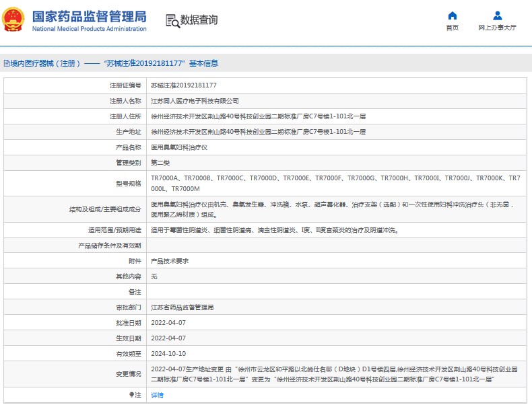Screen dimensions: 532x409
Task: Click 国家药品监督管理局 title text
Action: [90, 16]
